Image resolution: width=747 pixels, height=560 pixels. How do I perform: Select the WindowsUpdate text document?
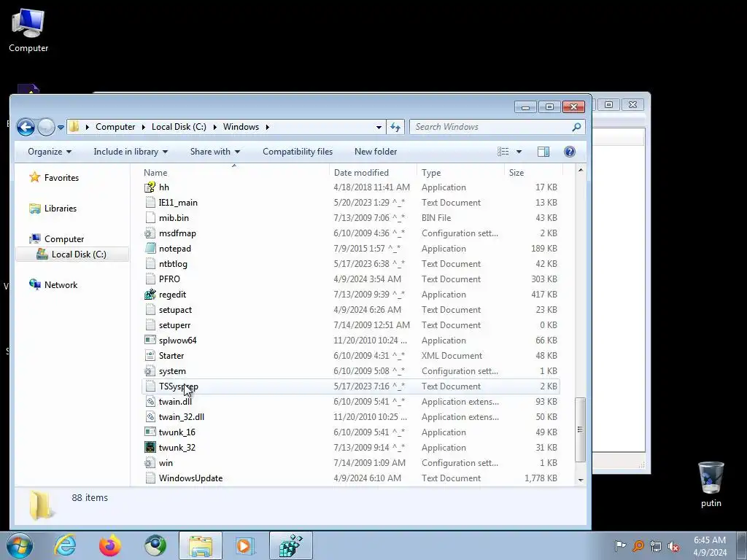(x=351, y=478)
